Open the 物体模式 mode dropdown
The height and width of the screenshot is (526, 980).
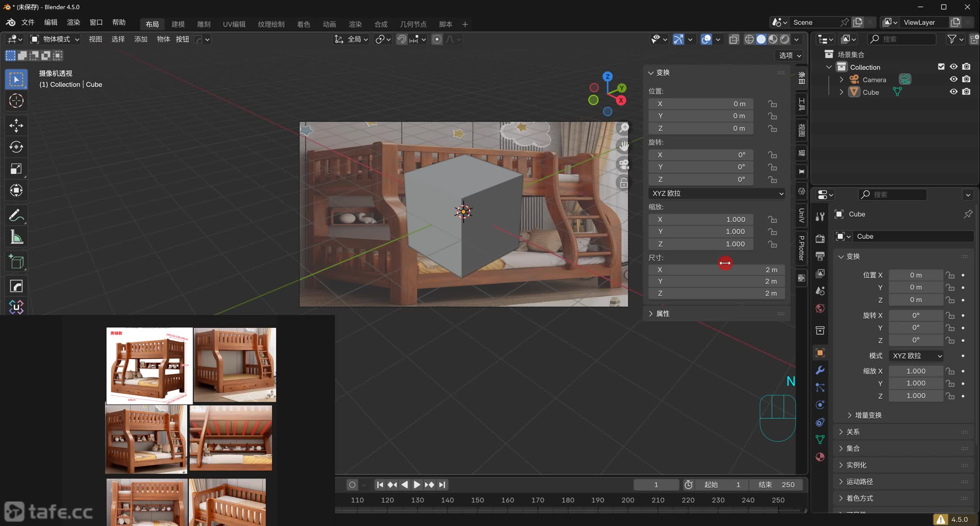click(x=56, y=39)
